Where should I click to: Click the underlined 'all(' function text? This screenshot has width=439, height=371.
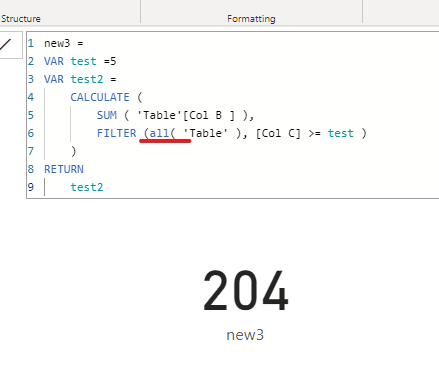[162, 133]
